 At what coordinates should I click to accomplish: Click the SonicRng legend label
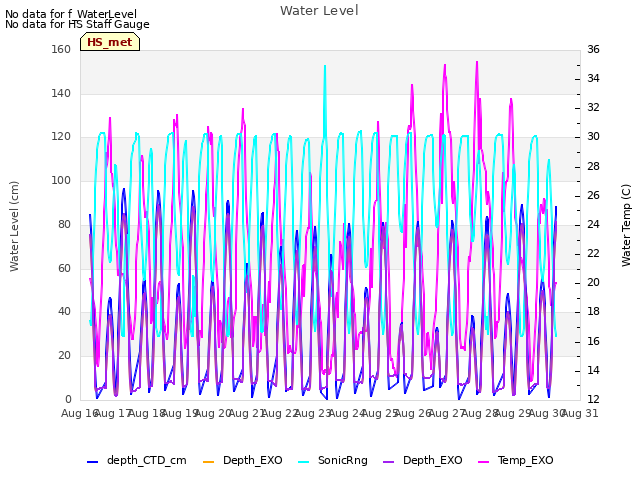point(342,460)
